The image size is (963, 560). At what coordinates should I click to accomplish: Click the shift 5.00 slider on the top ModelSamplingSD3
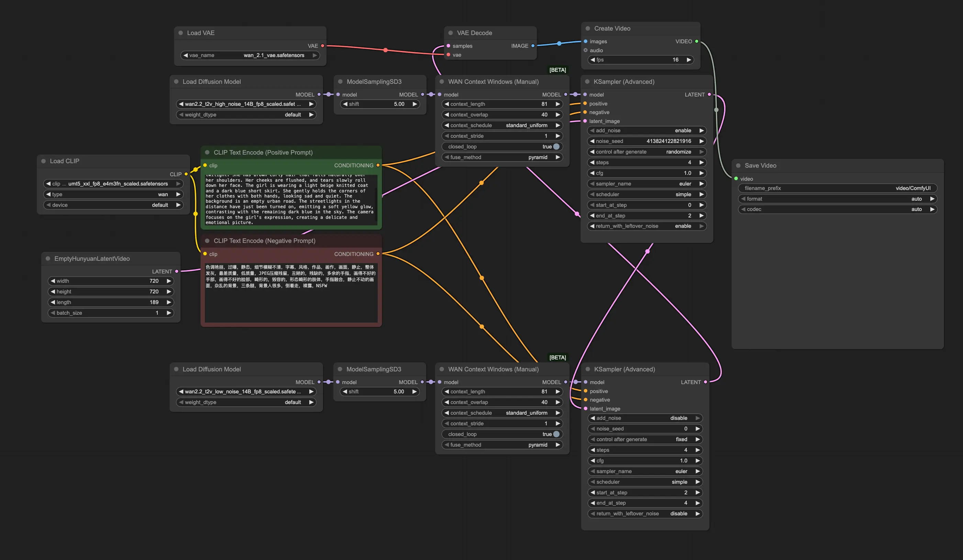380,104
